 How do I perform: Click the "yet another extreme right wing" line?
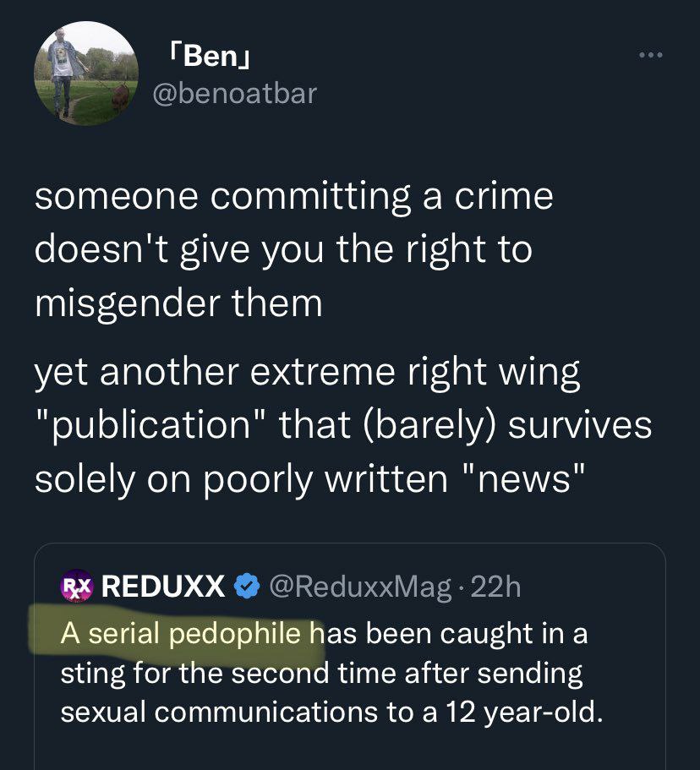308,373
